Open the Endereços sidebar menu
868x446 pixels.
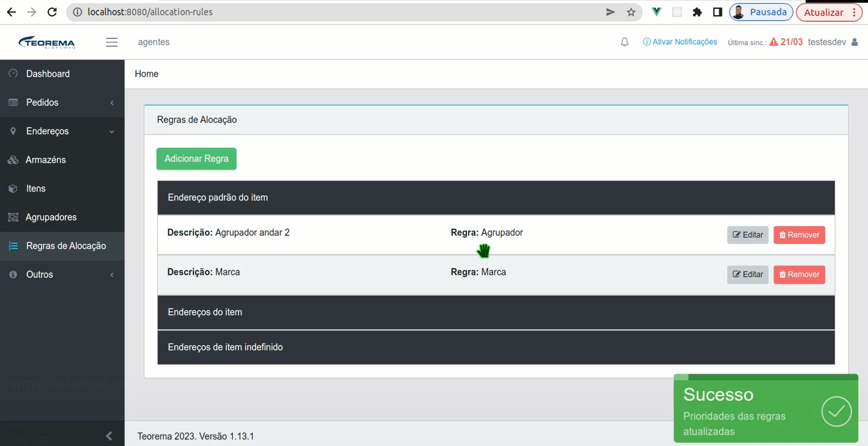click(x=62, y=131)
